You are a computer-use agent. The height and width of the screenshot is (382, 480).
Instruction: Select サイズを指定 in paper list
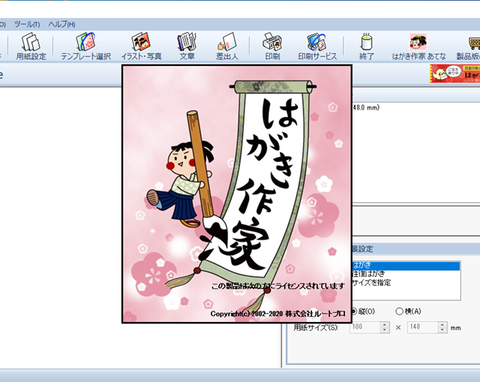point(406,283)
